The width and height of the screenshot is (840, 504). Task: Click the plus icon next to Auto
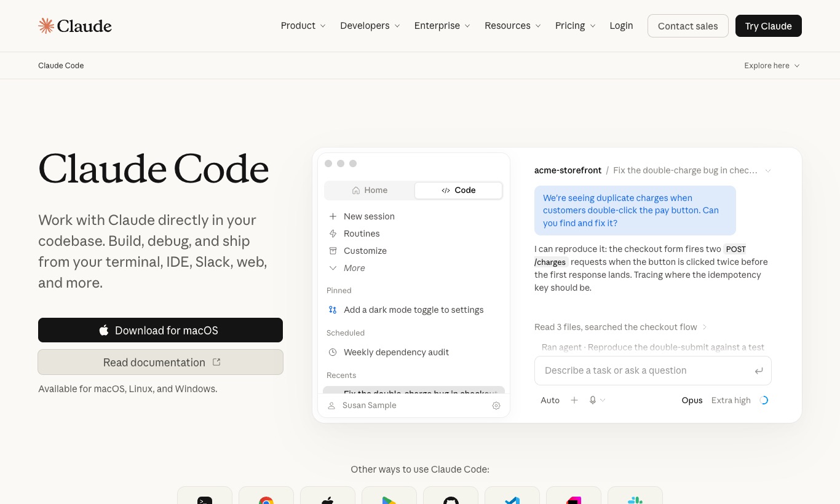(x=574, y=400)
